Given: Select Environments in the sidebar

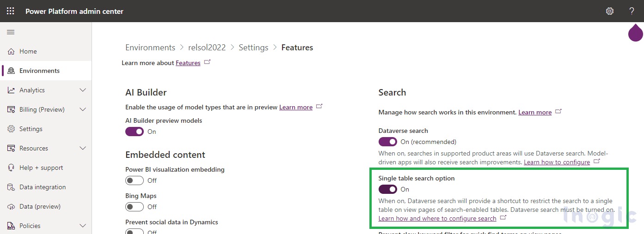Looking at the screenshot, I should pyautogui.click(x=46, y=71).
